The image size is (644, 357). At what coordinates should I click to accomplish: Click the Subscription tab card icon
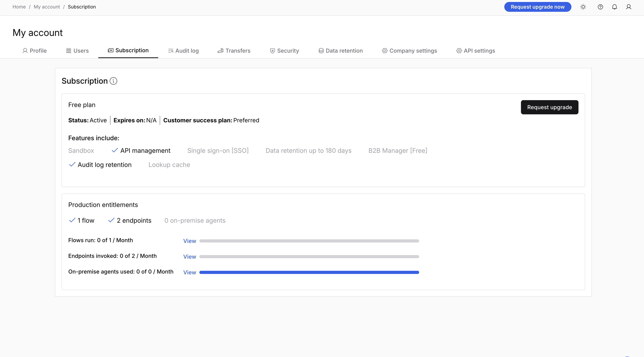pos(110,50)
